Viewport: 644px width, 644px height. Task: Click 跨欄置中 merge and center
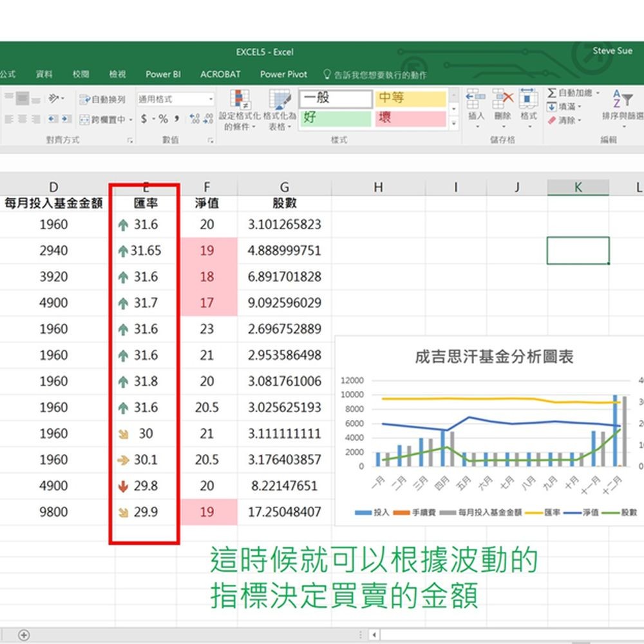(102, 120)
